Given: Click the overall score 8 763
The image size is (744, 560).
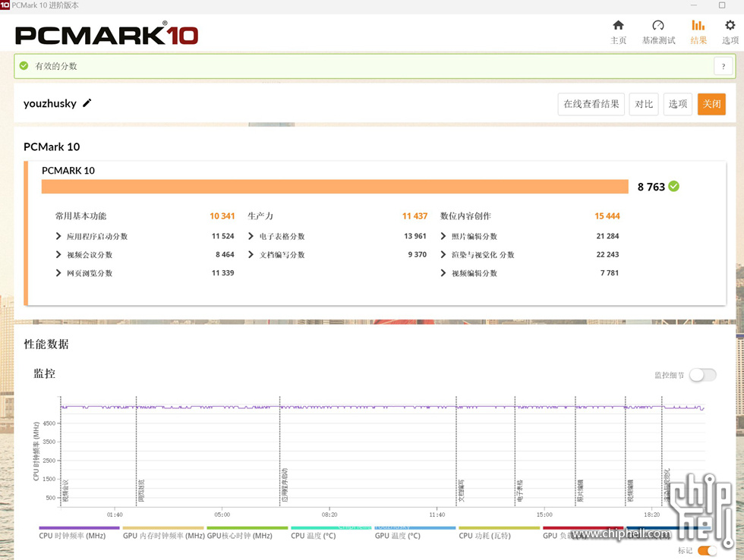Looking at the screenshot, I should coord(651,187).
